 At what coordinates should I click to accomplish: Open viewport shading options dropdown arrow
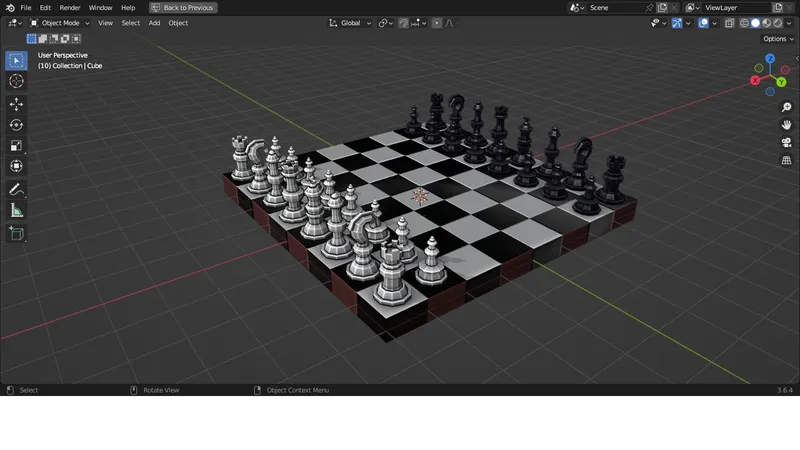coord(789,23)
